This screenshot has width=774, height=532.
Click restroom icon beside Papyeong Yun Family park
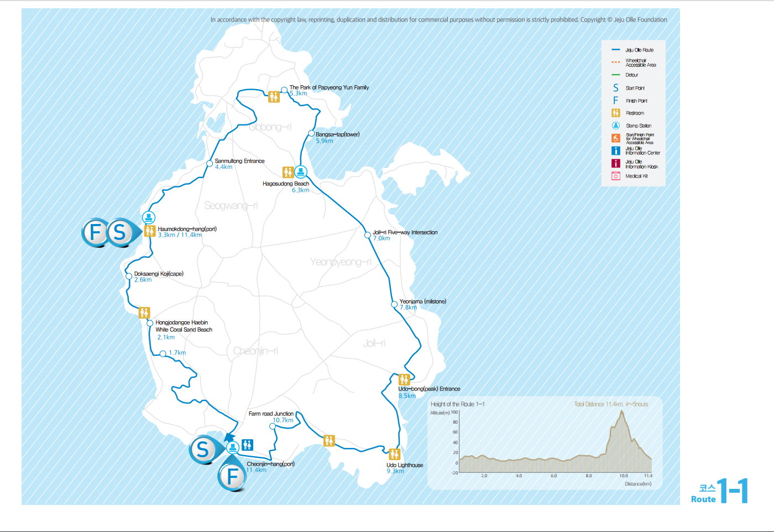(274, 97)
